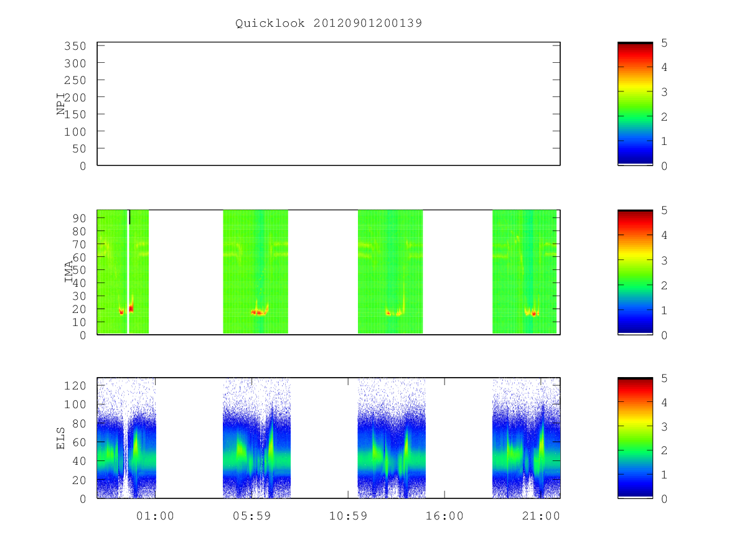Screen dimensions: 747x560
Task: Click the 16:00 time axis label
Action: coord(444,516)
